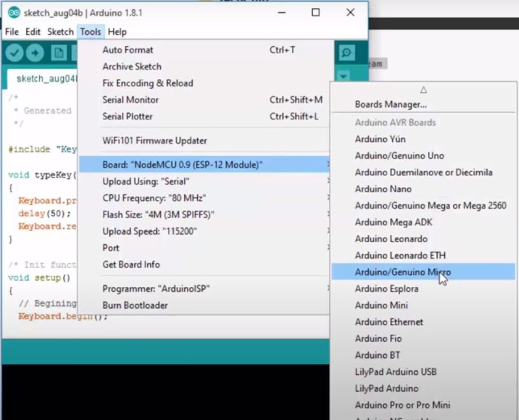Click the black console output area
Image resolution: width=519 pixels, height=420 pixels.
[165, 392]
